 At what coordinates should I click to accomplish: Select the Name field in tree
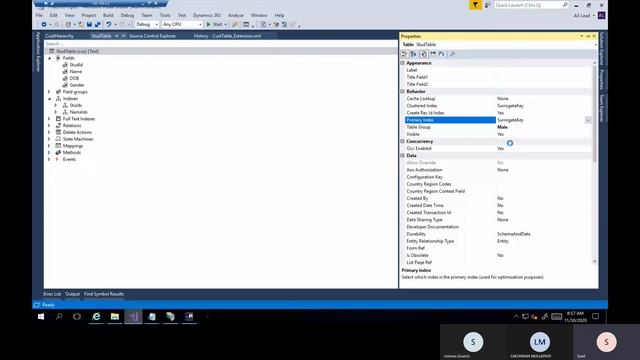pyautogui.click(x=76, y=71)
